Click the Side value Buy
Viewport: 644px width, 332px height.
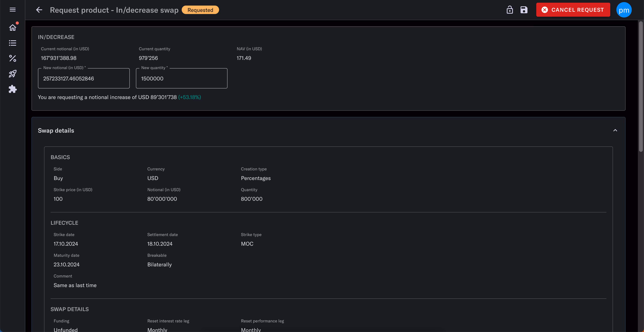[58, 178]
